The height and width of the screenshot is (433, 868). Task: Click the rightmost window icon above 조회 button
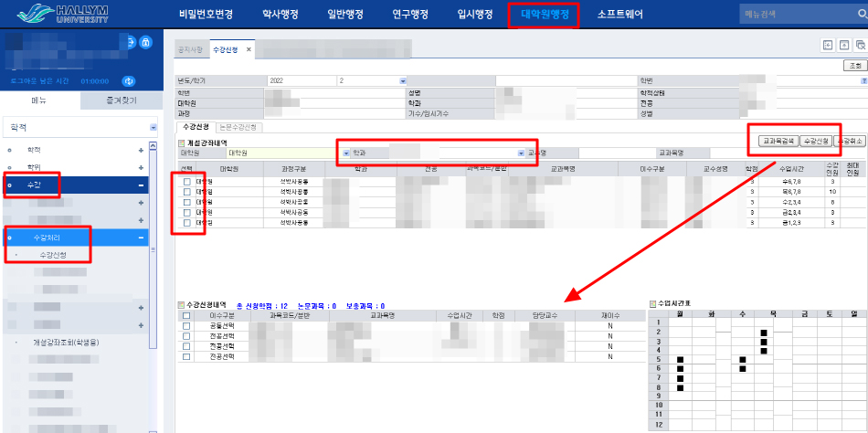click(859, 44)
